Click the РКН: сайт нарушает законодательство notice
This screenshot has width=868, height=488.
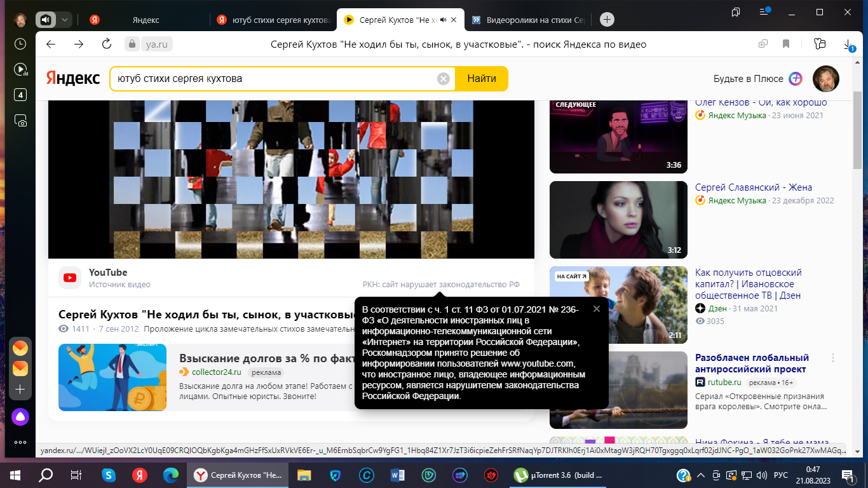click(x=441, y=284)
